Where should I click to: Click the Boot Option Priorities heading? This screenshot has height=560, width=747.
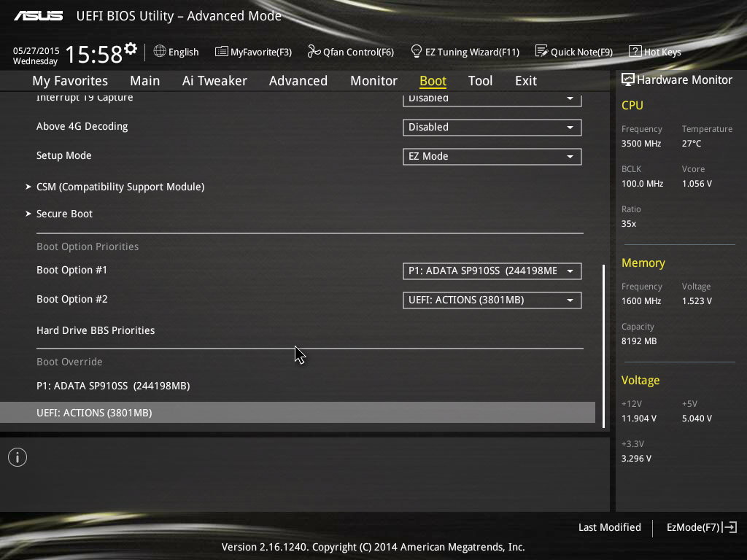pos(88,246)
